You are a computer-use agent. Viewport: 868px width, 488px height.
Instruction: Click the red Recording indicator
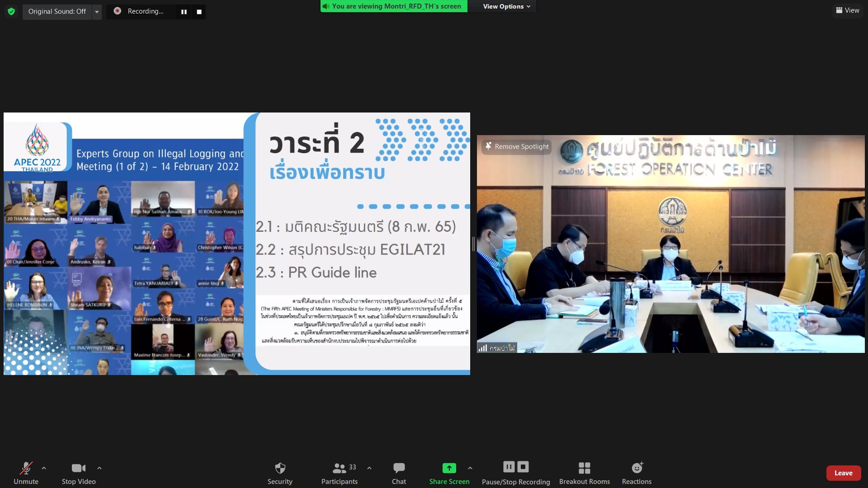[118, 11]
